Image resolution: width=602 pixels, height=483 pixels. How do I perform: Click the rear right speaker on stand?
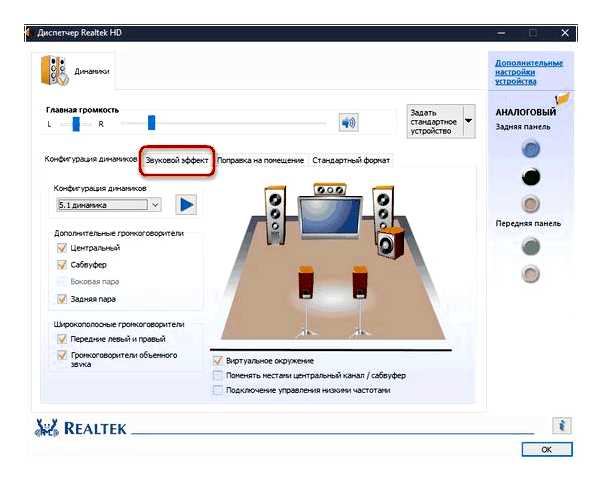[360, 301]
